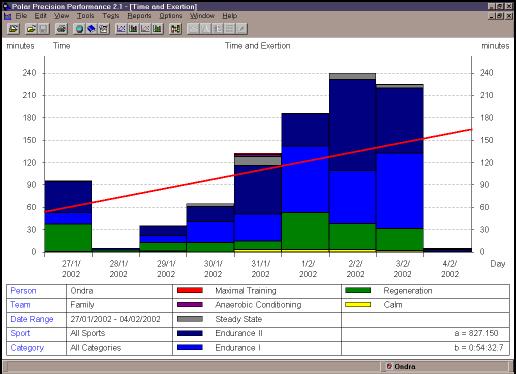The image size is (516, 374).
Task: Click the globe toolbar icon
Action: coord(79,29)
